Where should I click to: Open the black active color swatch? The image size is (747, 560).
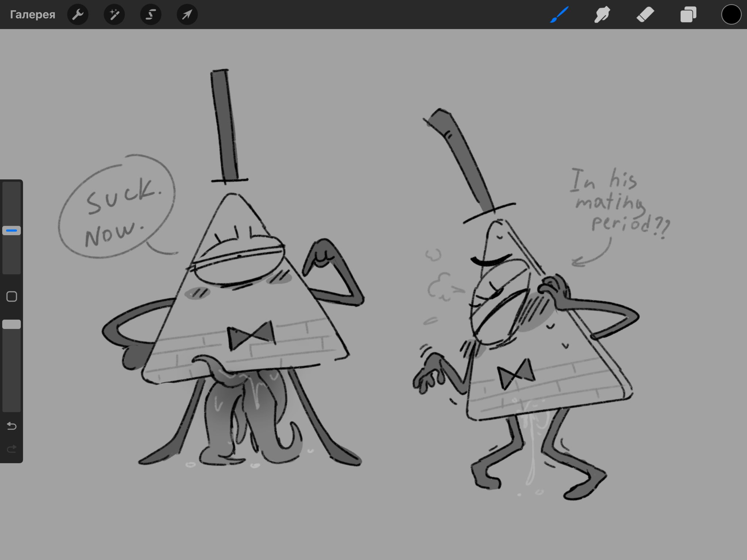coord(731,15)
